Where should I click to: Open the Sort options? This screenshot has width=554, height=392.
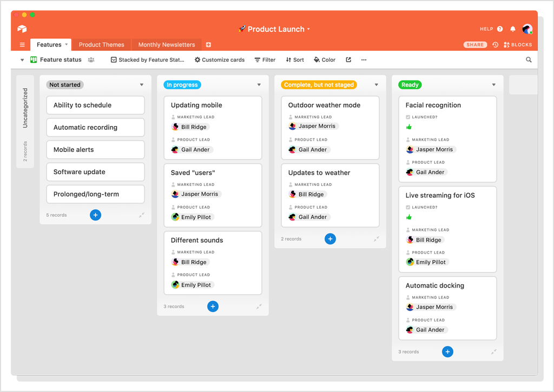(x=295, y=59)
